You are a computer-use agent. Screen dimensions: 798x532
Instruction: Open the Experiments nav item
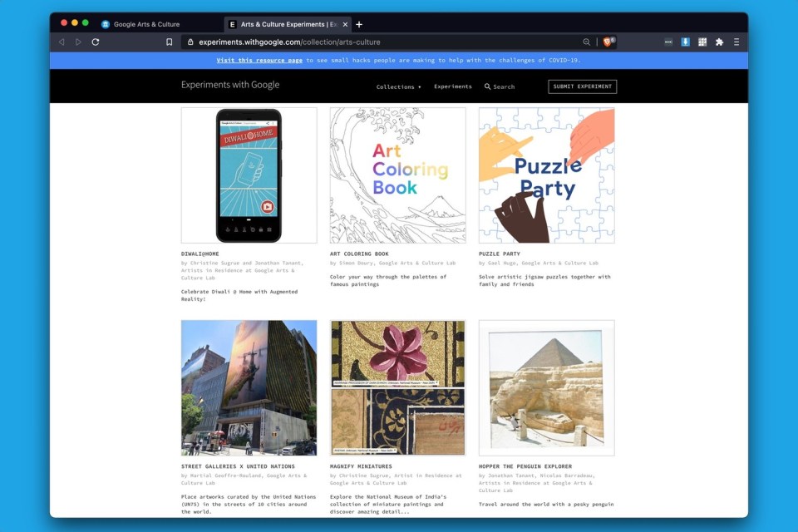(452, 86)
